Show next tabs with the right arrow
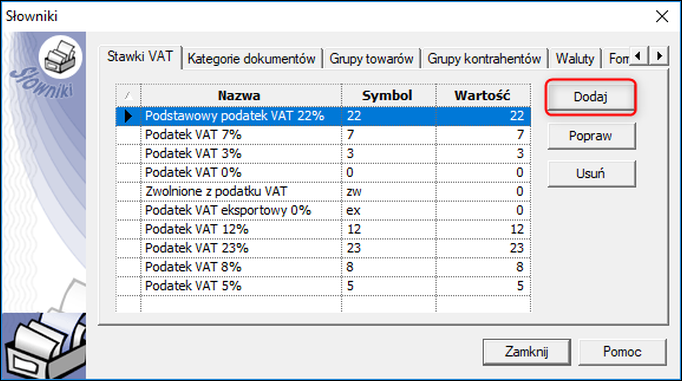Screen dimensions: 682x381 [659, 56]
